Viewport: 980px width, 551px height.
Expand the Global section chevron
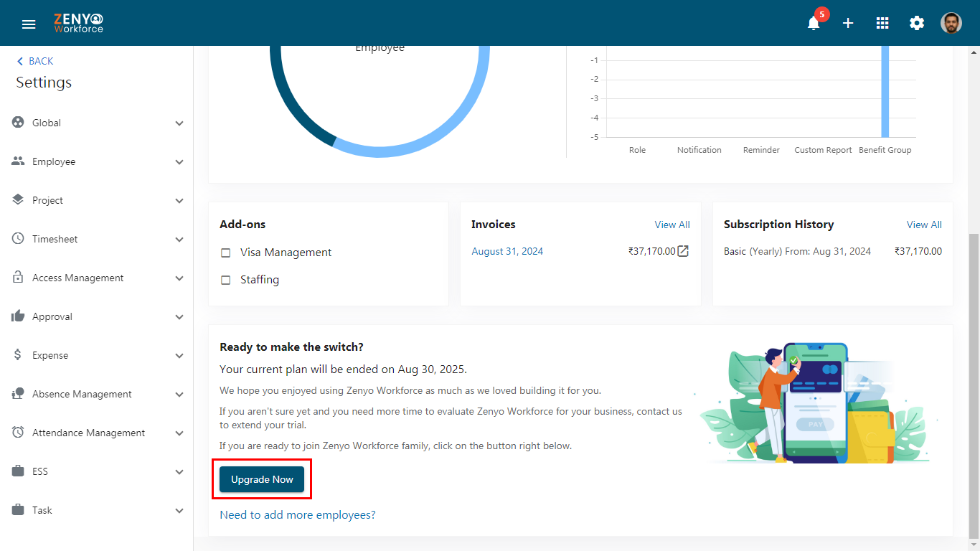[x=179, y=123]
